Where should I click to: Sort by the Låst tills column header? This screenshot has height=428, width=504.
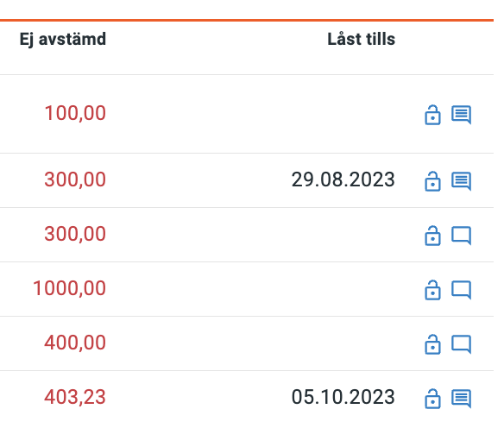[361, 39]
